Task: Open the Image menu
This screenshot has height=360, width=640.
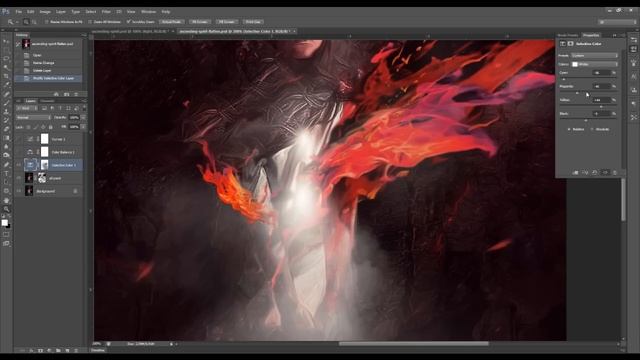Action: coord(45,12)
